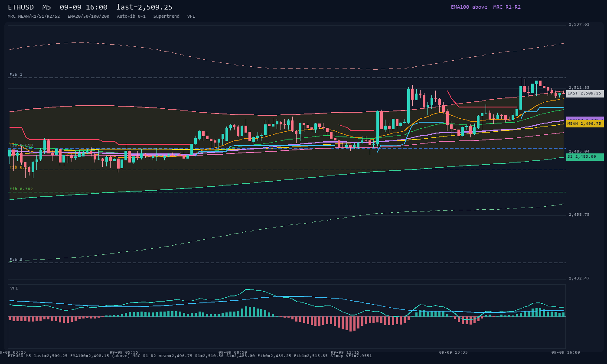607x364 pixels.
Task: Click the Fib 0 level label
Action: coord(16,260)
